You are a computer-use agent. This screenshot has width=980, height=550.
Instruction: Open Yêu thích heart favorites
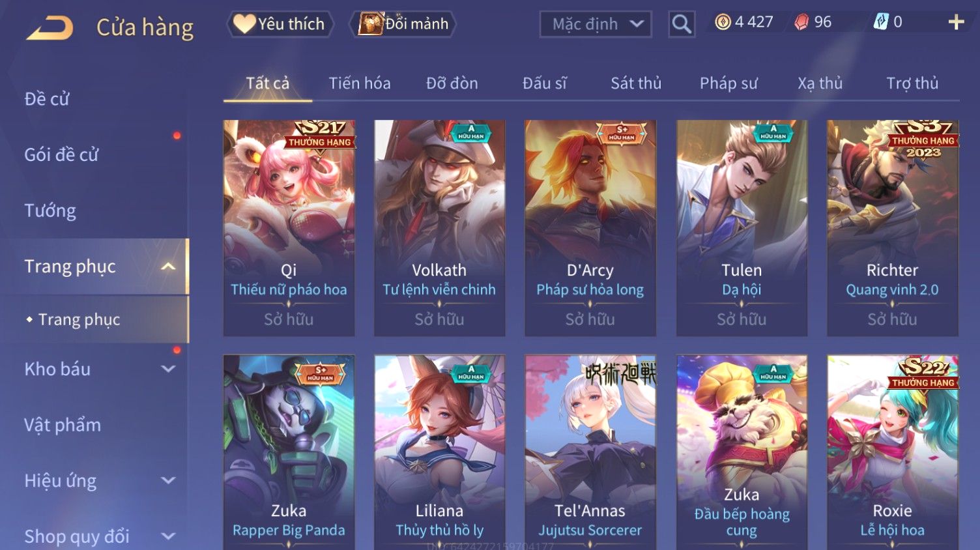pyautogui.click(x=280, y=24)
